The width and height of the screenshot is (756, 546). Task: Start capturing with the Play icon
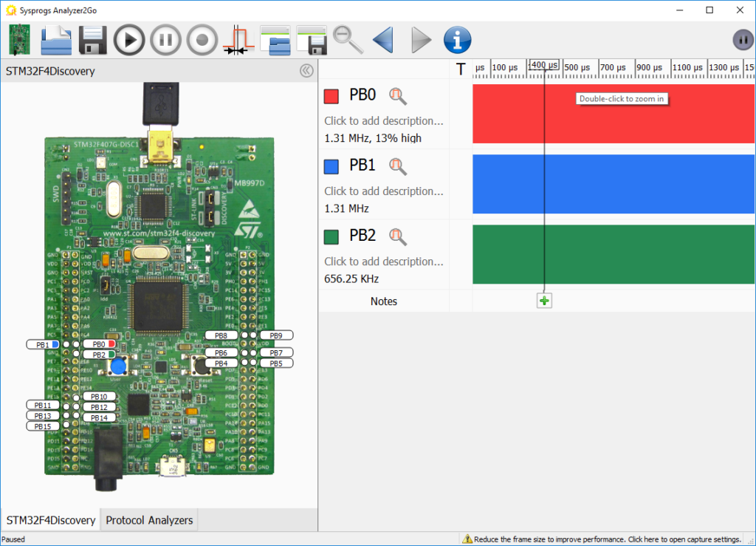(128, 40)
